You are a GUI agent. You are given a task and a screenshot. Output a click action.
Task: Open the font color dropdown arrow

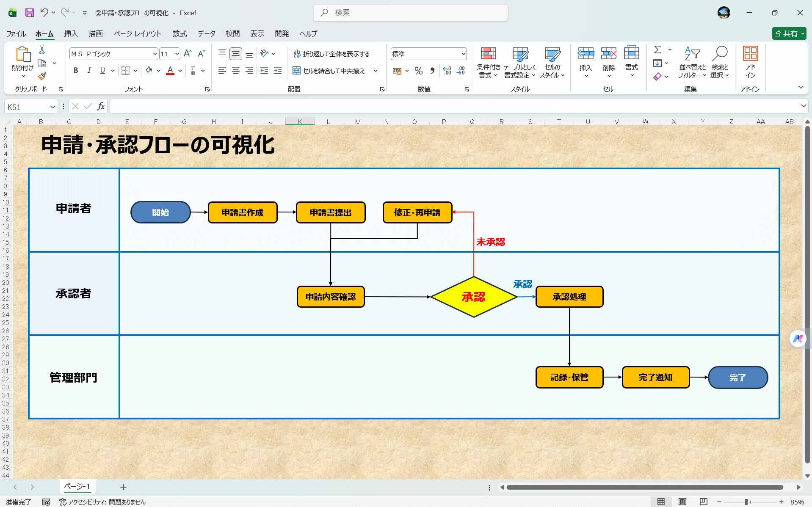180,71
